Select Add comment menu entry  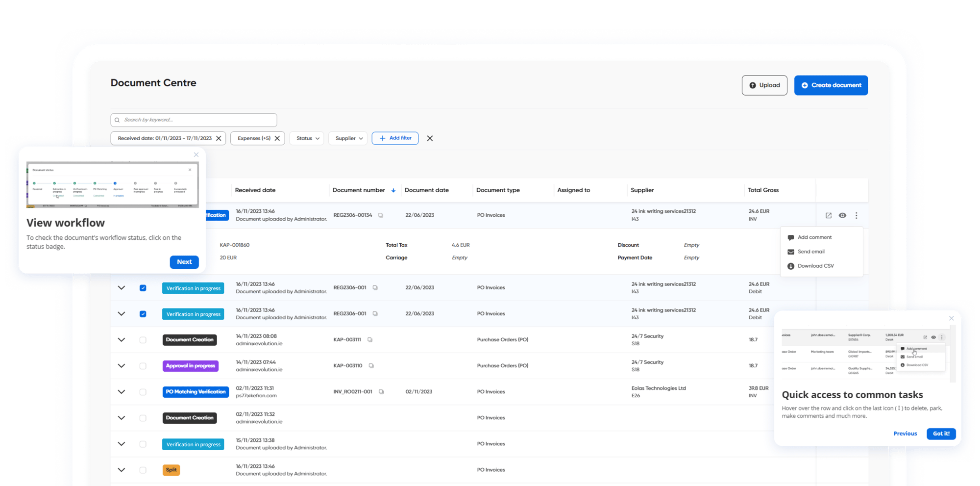click(x=814, y=237)
